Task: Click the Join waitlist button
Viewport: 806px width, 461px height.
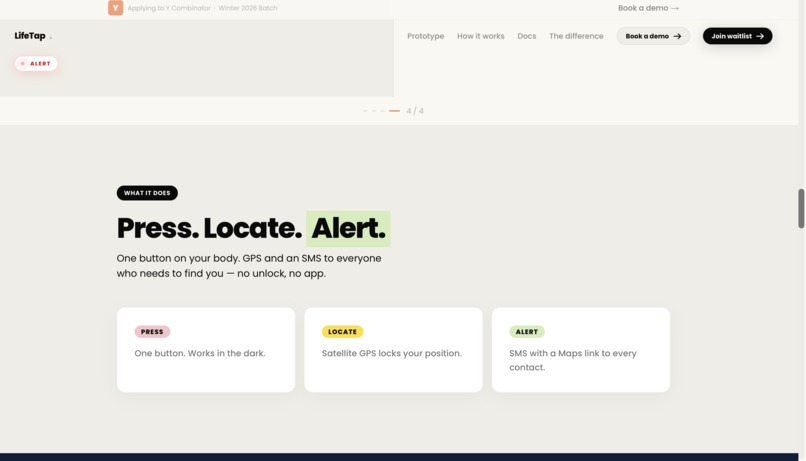Action: point(737,36)
